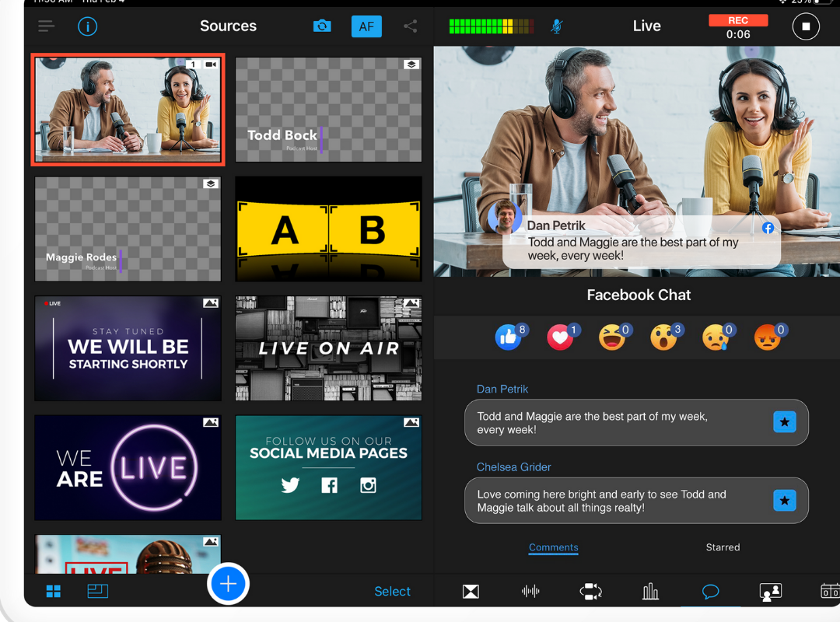Screen dimensions: 840x622
Task: Click the Angry reaction emoji
Action: click(x=768, y=337)
